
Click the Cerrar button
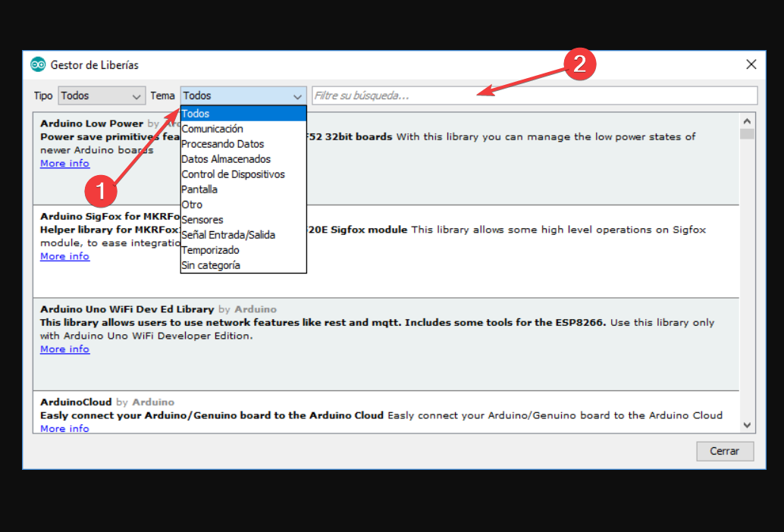pos(725,451)
